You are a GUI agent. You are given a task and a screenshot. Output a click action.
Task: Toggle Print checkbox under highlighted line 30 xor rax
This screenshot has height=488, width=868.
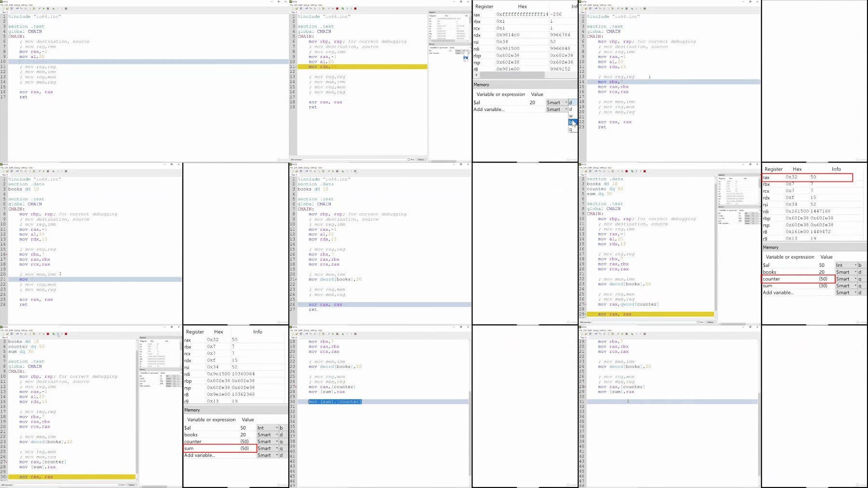[x=120, y=485]
